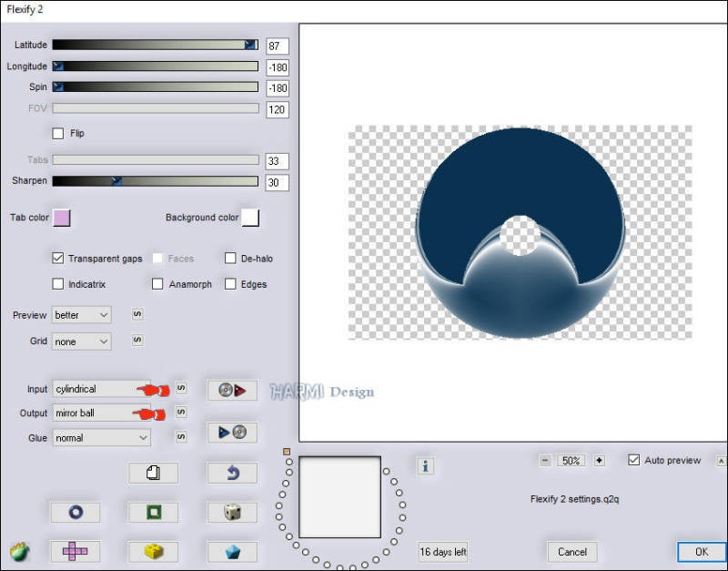Image resolution: width=728 pixels, height=571 pixels.
Task: Click the copy pages icon button
Action: point(153,473)
